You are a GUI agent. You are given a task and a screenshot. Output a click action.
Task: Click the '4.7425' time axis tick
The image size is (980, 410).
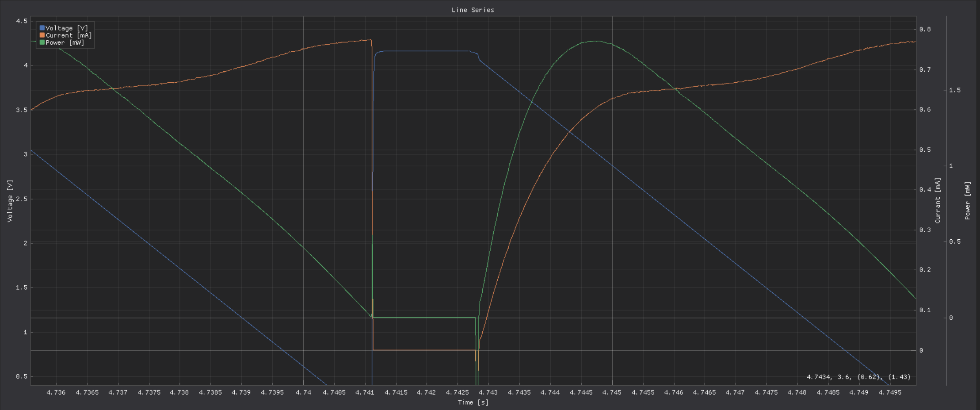458,392
